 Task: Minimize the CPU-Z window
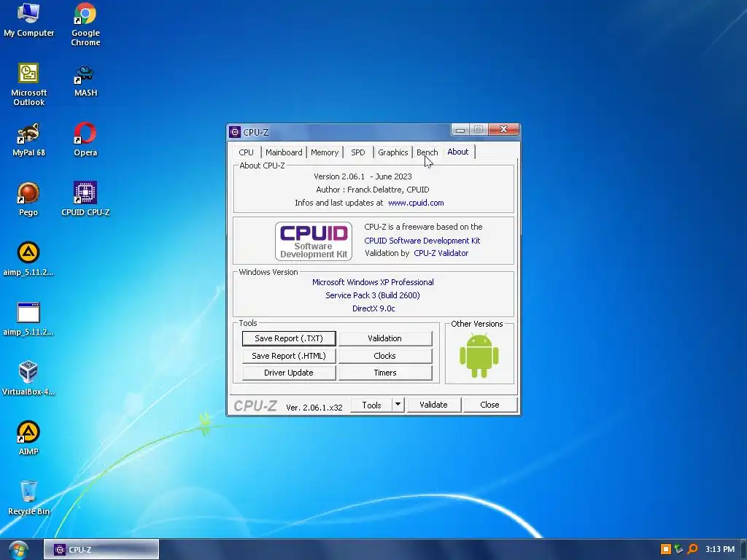tap(460, 130)
